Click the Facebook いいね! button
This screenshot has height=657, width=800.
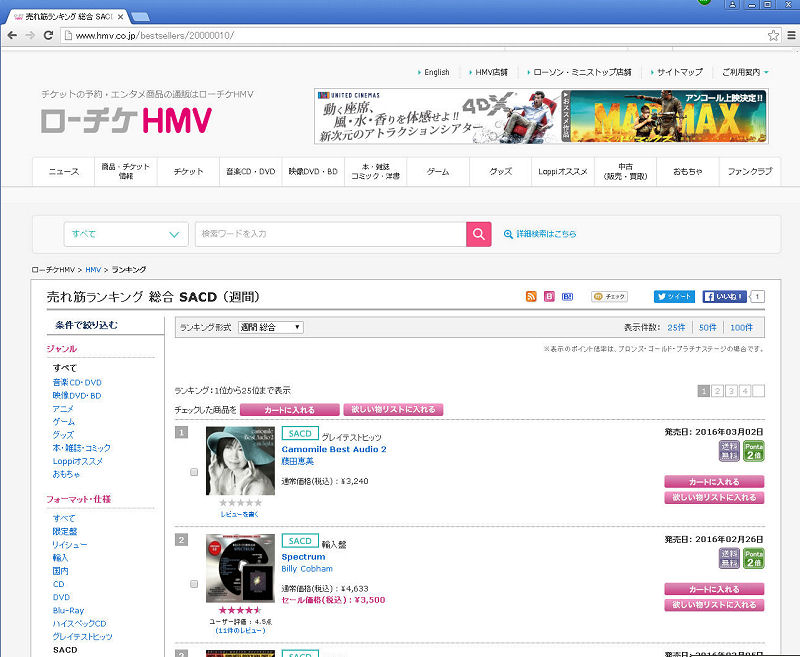[x=724, y=296]
